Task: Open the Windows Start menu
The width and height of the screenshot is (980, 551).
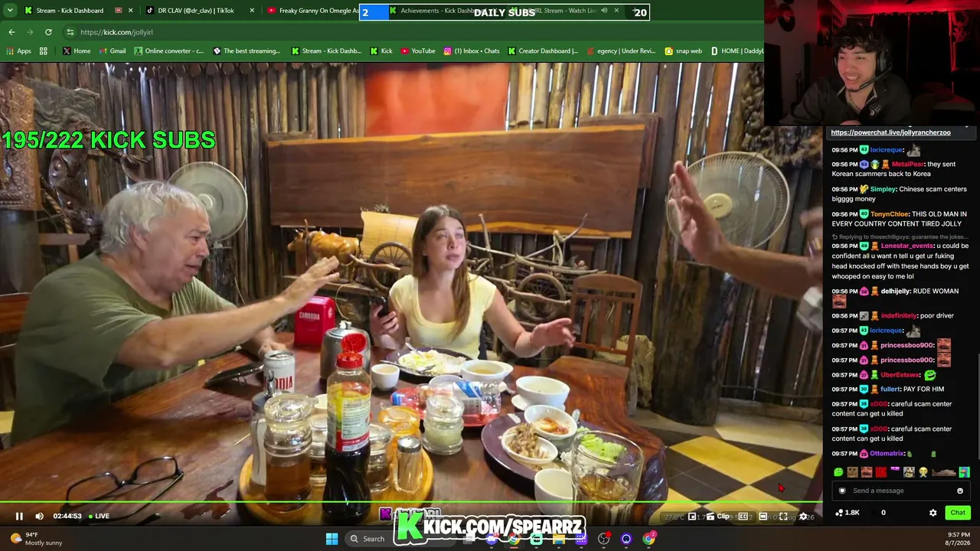Action: tap(332, 539)
